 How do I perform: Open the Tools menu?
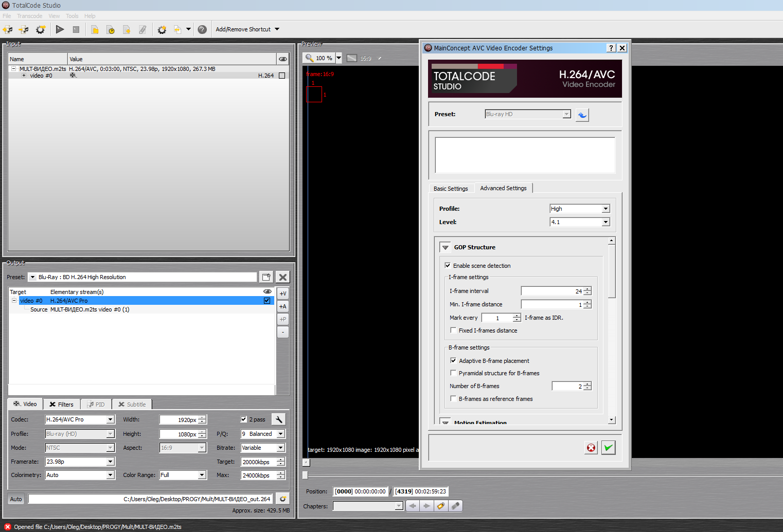(x=72, y=16)
